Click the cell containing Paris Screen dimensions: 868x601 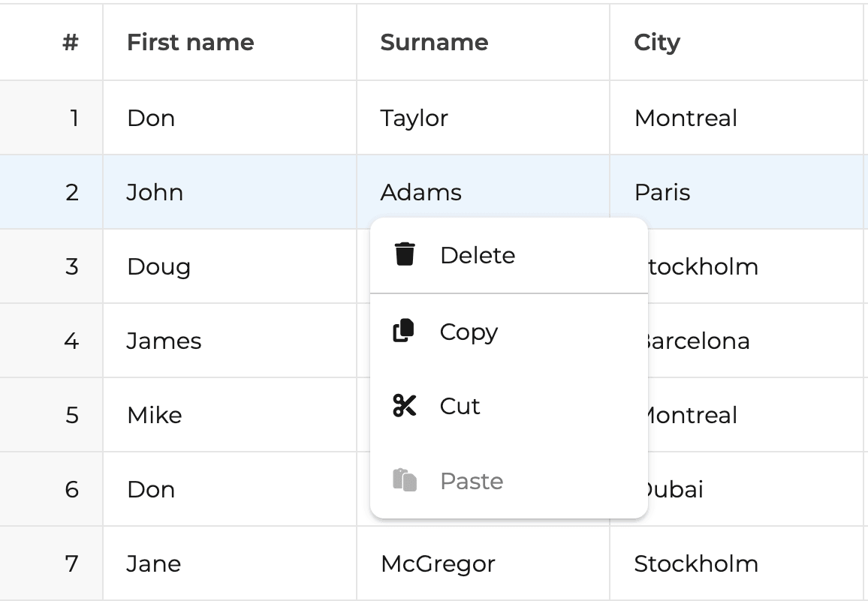tap(737, 192)
